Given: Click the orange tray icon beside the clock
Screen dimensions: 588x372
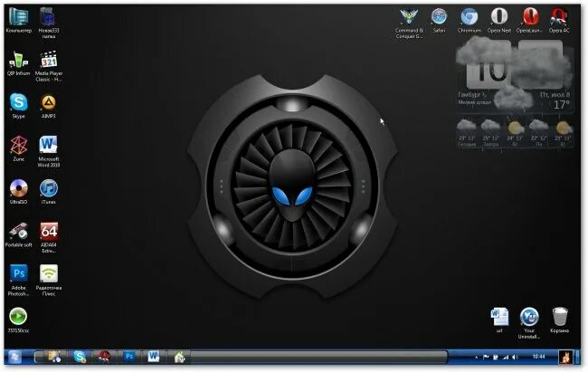Looking at the screenshot, I should [x=565, y=357].
